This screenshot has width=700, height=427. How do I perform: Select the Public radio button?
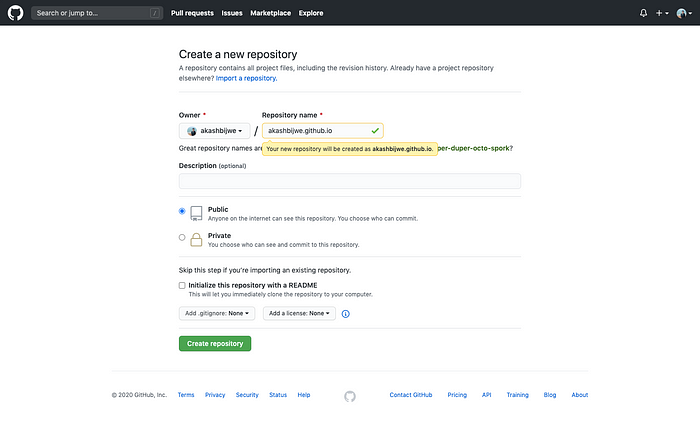[182, 211]
